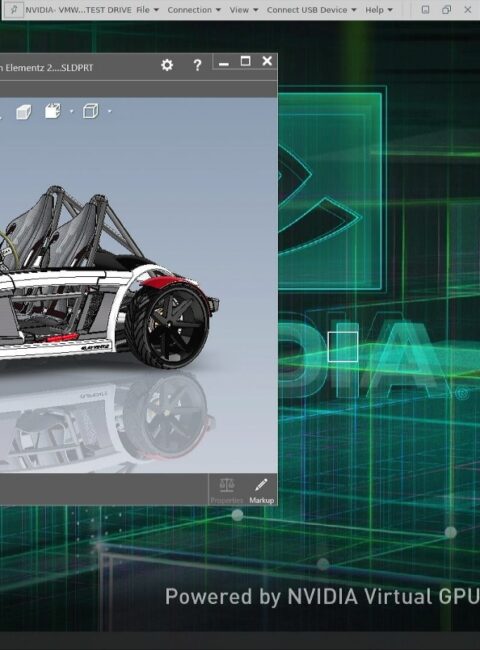Open dropdown arrow beside arrowed cube icon
Image resolution: width=480 pixels, height=650 pixels.
pos(71,111)
